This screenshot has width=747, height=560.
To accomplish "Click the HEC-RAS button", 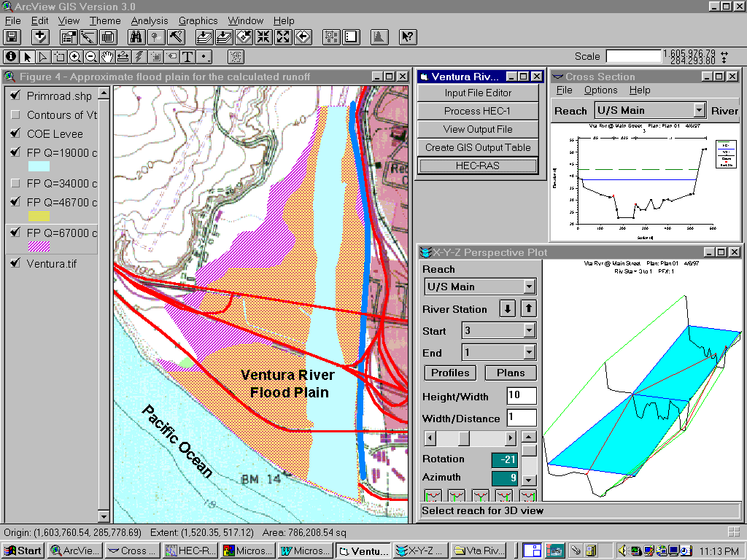I will pyautogui.click(x=478, y=166).
